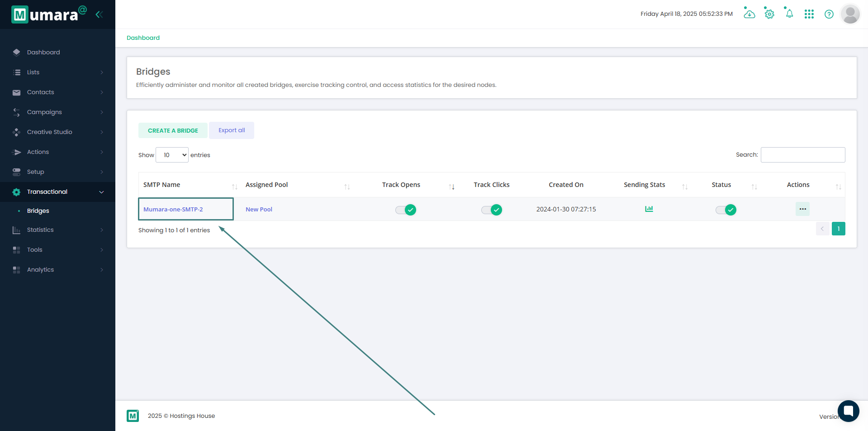
Task: Click the '2025 © Hostings House' footer text
Action: 181,416
